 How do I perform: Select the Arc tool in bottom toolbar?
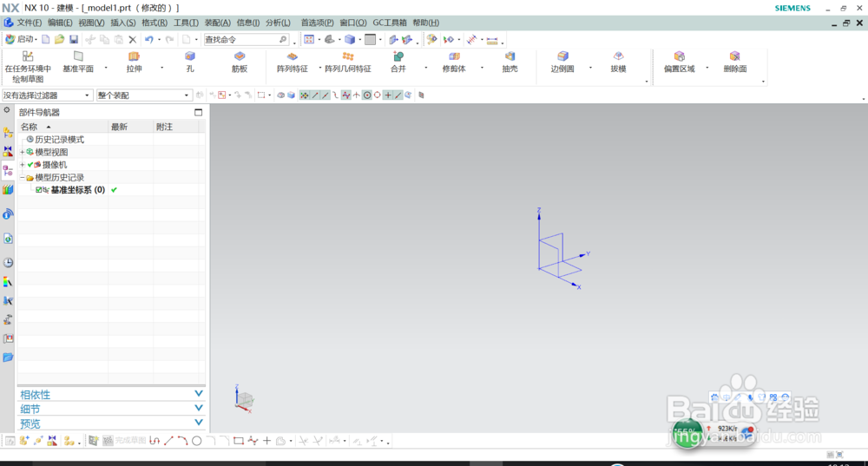182,441
